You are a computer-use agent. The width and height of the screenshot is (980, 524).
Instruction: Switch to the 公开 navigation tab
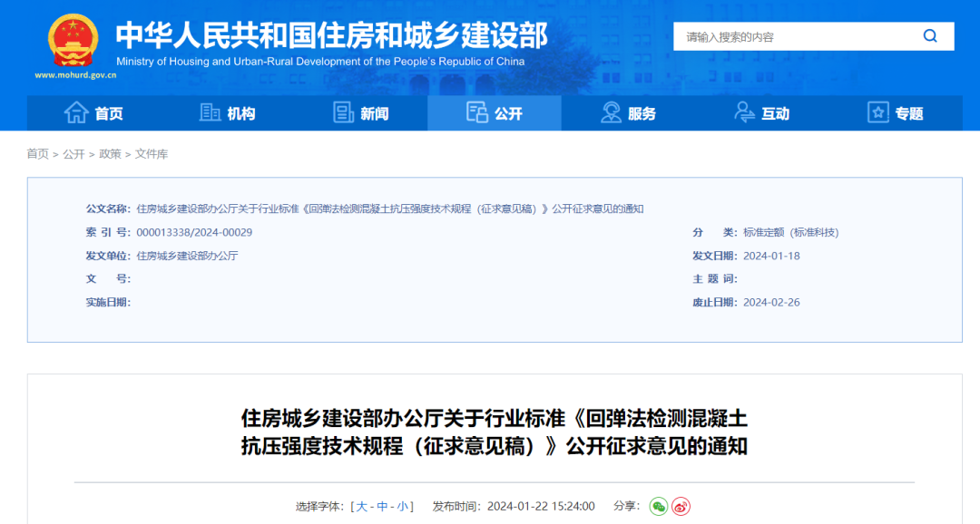[495, 112]
